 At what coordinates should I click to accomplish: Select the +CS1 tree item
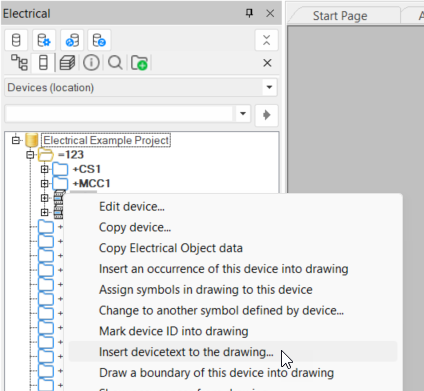coord(87,169)
